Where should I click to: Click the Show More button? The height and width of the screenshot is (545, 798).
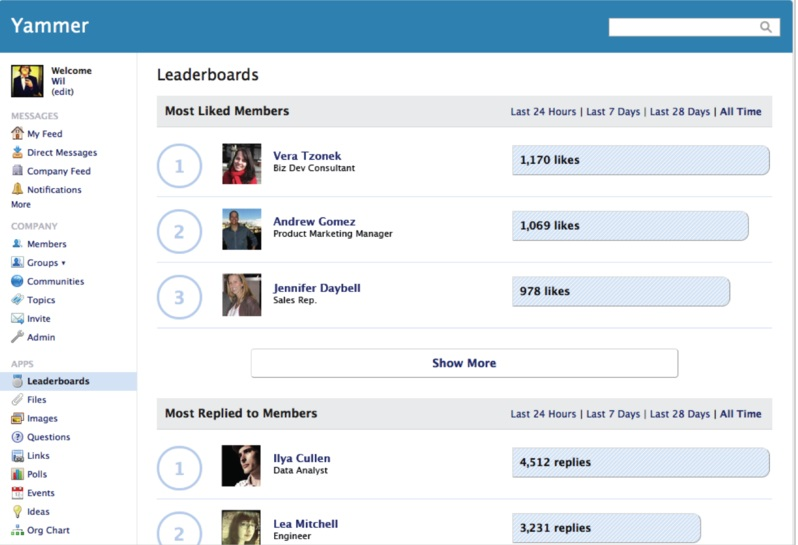click(464, 363)
